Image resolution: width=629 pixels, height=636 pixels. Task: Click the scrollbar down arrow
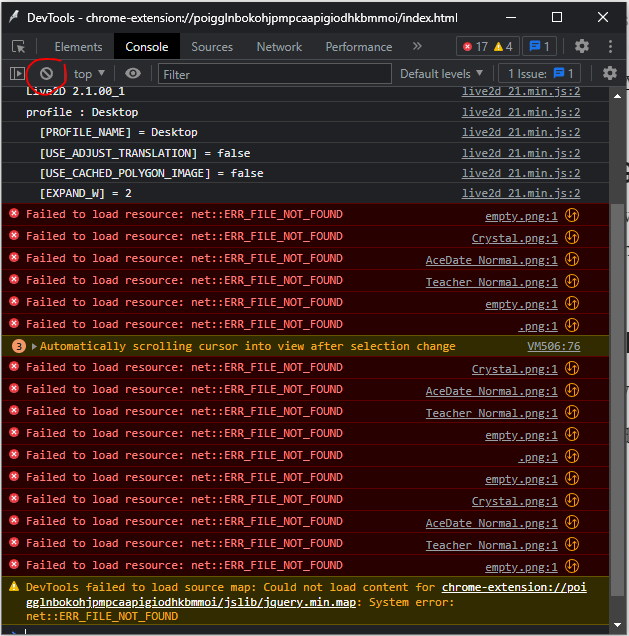[617, 625]
